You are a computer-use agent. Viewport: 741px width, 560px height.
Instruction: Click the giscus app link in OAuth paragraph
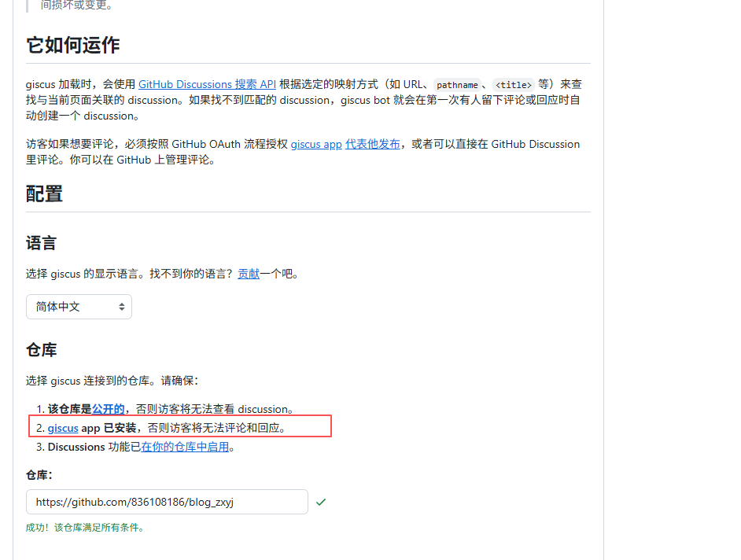pos(316,144)
